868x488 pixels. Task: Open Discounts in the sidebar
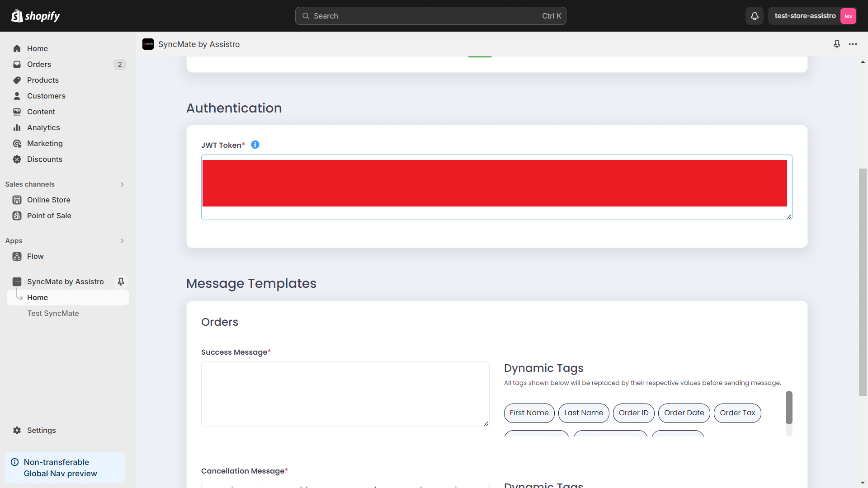point(44,159)
